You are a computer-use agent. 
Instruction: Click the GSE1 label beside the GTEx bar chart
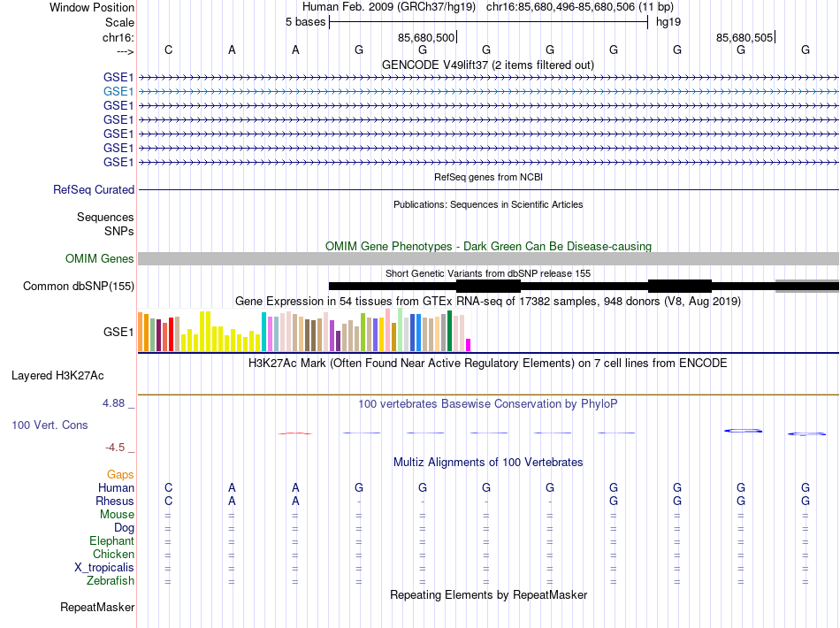[x=118, y=333]
